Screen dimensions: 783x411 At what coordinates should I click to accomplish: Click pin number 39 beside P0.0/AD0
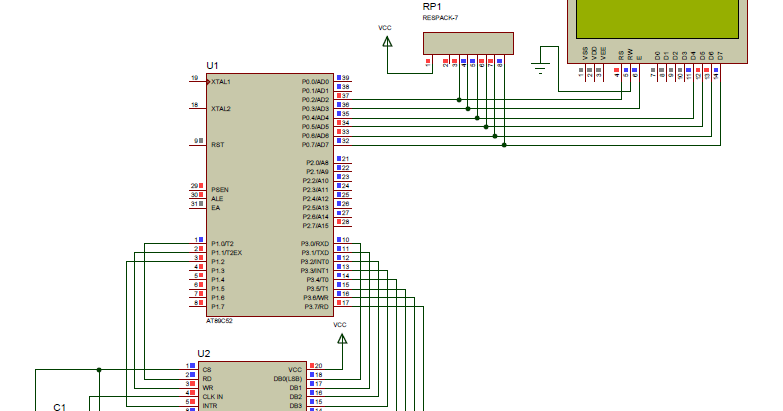coord(345,78)
